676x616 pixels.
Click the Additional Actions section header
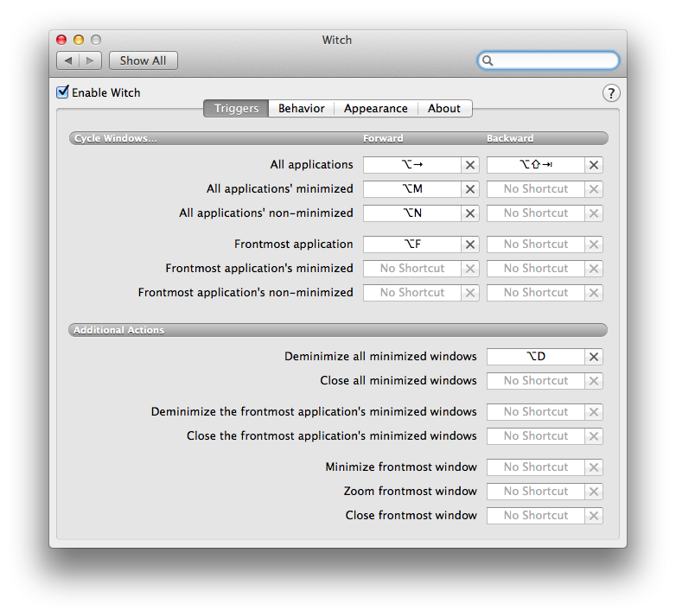(x=118, y=330)
